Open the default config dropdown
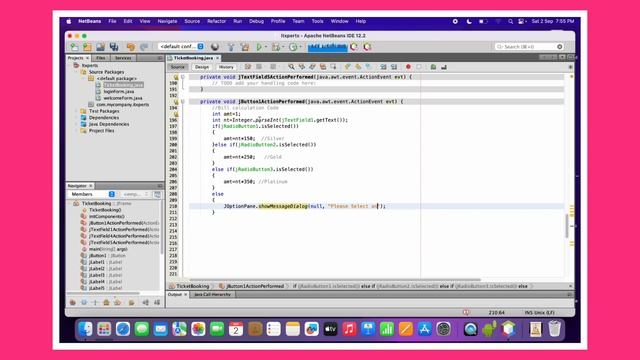640x360 pixels. coord(181,47)
